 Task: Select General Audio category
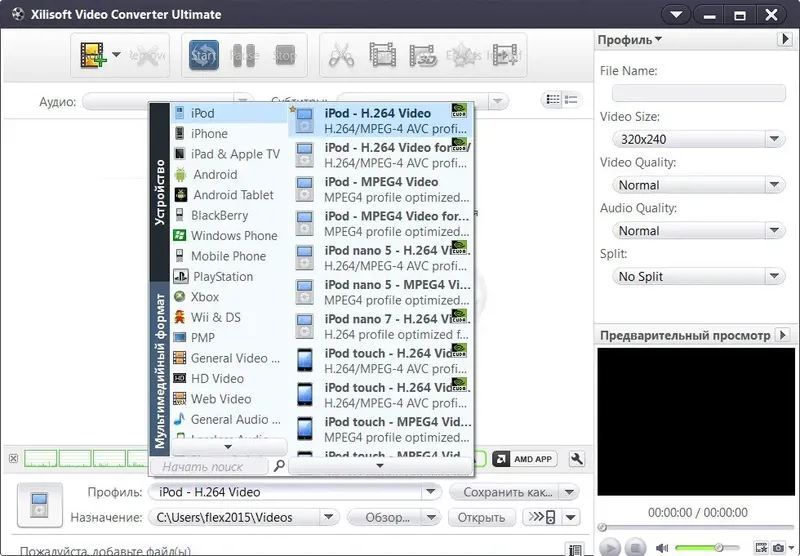point(229,419)
